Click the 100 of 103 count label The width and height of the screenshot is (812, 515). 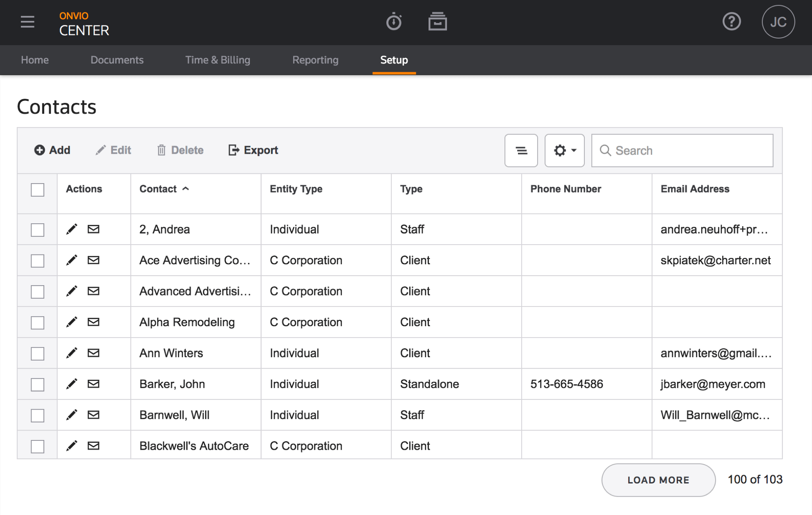[755, 479]
